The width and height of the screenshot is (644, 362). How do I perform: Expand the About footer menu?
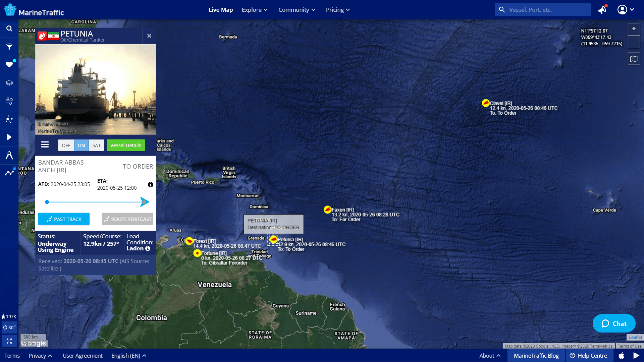tap(490, 356)
